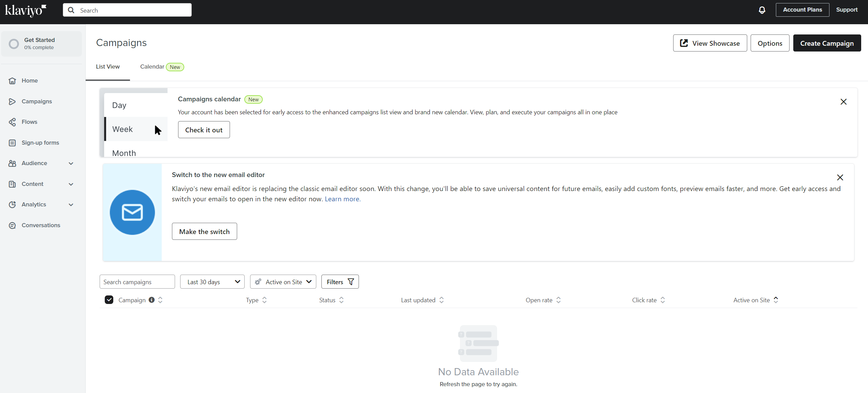This screenshot has width=868, height=393.
Task: Open Sign-up forms from the sidebar icon
Action: (x=12, y=143)
